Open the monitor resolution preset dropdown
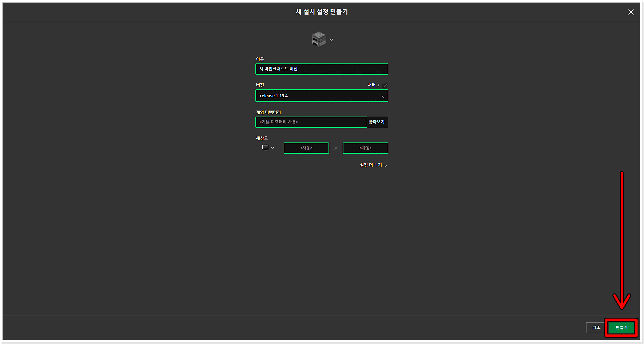 coord(268,148)
